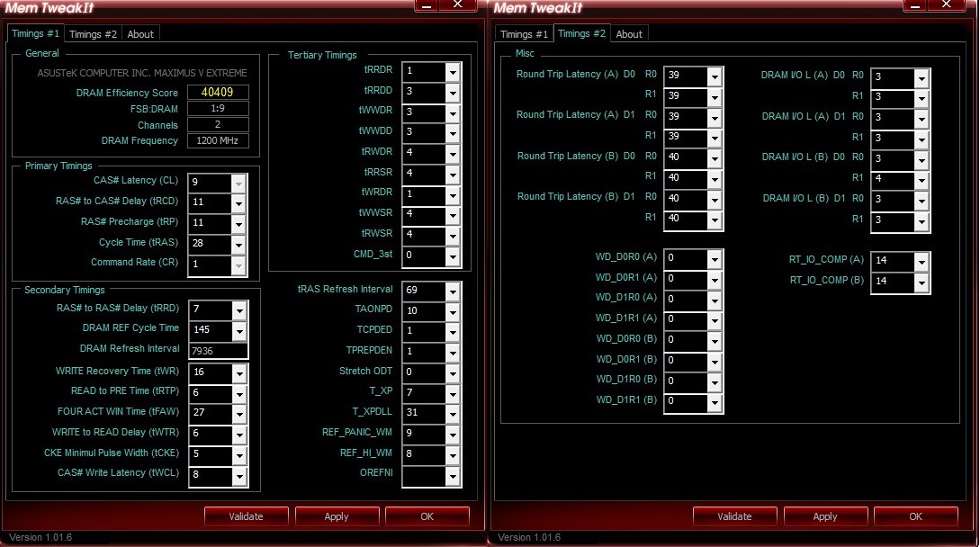Expand Stretch ODT dropdown
This screenshot has width=980, height=547.
coord(453,374)
